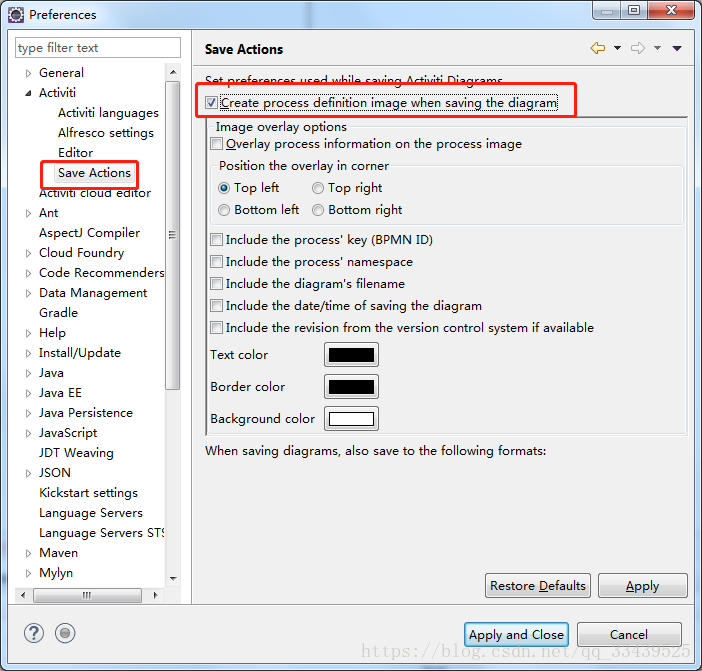The height and width of the screenshot is (671, 702).
Task: Click the type filter text field
Action: point(98,47)
